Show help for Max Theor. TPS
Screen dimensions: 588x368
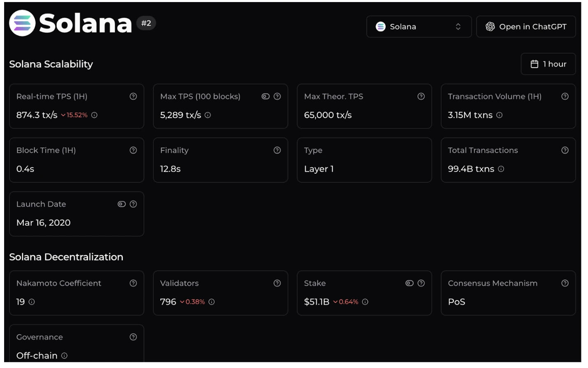tap(421, 96)
